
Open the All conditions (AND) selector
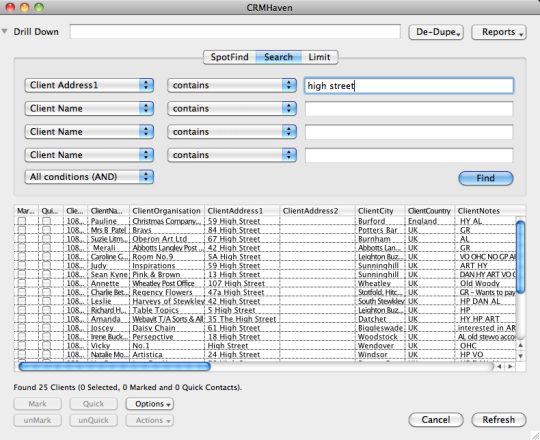coord(89,177)
